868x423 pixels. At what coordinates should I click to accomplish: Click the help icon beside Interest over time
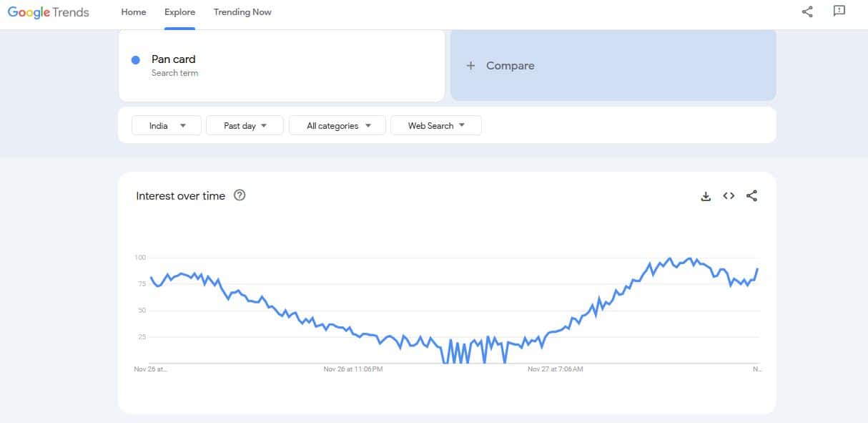click(240, 195)
